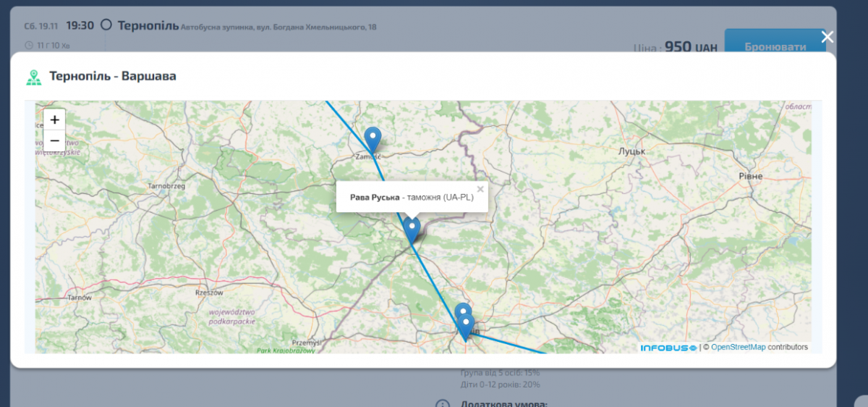
Task: Zoom in on the route map
Action: (54, 119)
